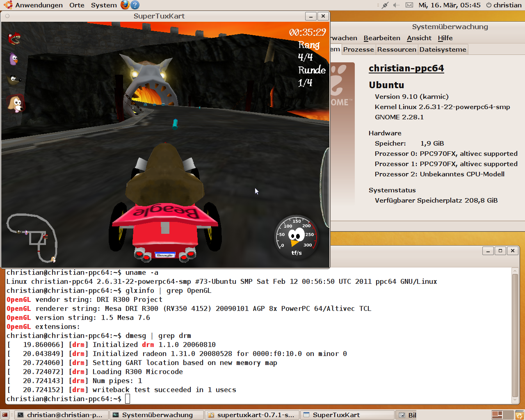Viewport: 525px width, 420px height.
Task: Click the Beagle dog racer icon
Action: [16, 103]
